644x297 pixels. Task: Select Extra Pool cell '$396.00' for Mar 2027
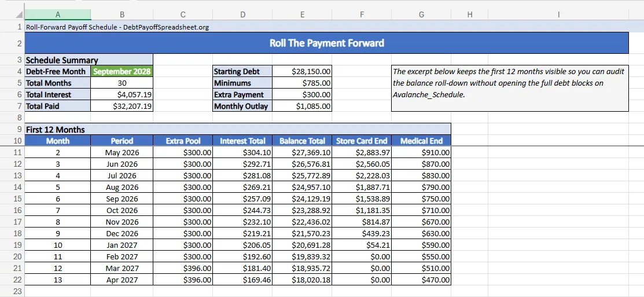[x=183, y=268]
